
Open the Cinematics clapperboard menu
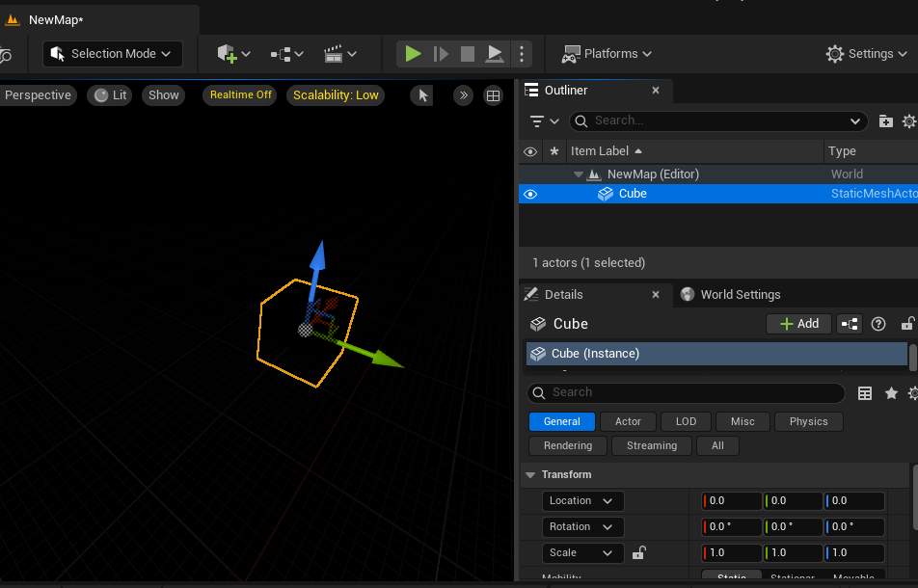point(340,54)
